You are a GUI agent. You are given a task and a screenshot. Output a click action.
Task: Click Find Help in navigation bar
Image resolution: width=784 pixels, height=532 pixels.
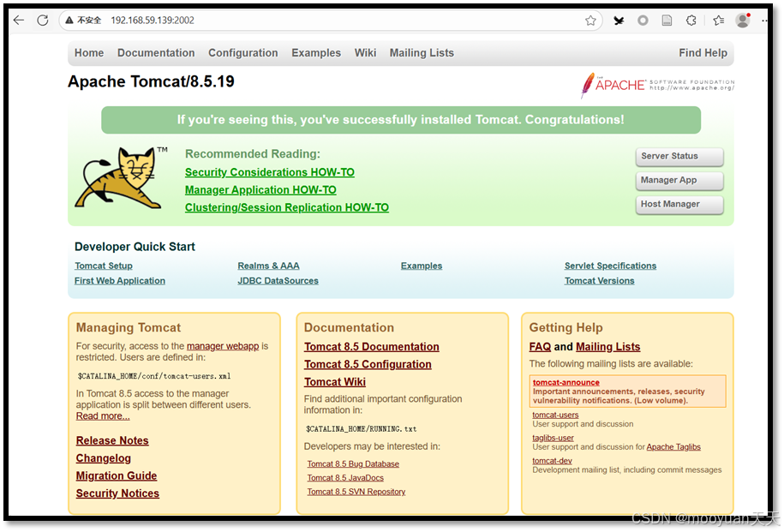click(x=703, y=53)
